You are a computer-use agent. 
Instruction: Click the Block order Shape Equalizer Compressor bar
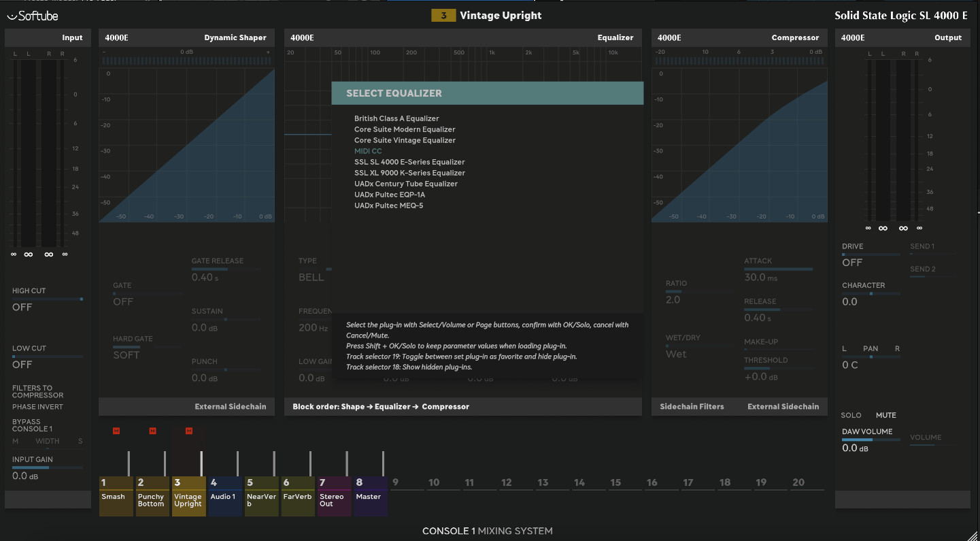pos(381,406)
